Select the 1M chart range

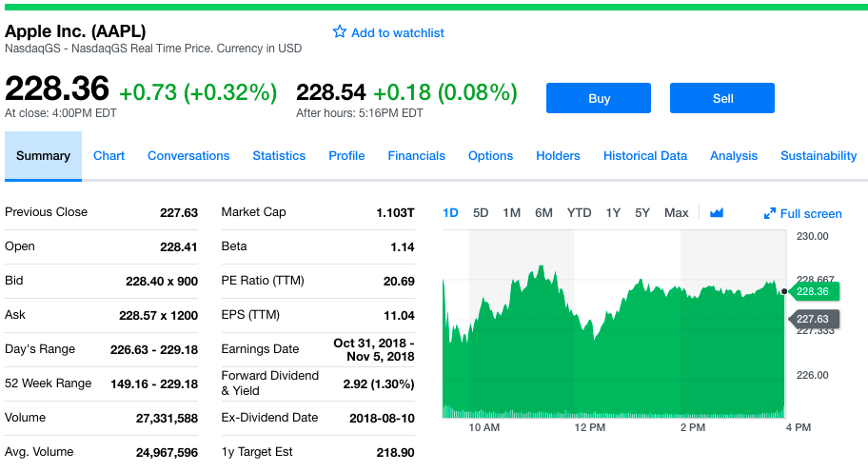511,213
